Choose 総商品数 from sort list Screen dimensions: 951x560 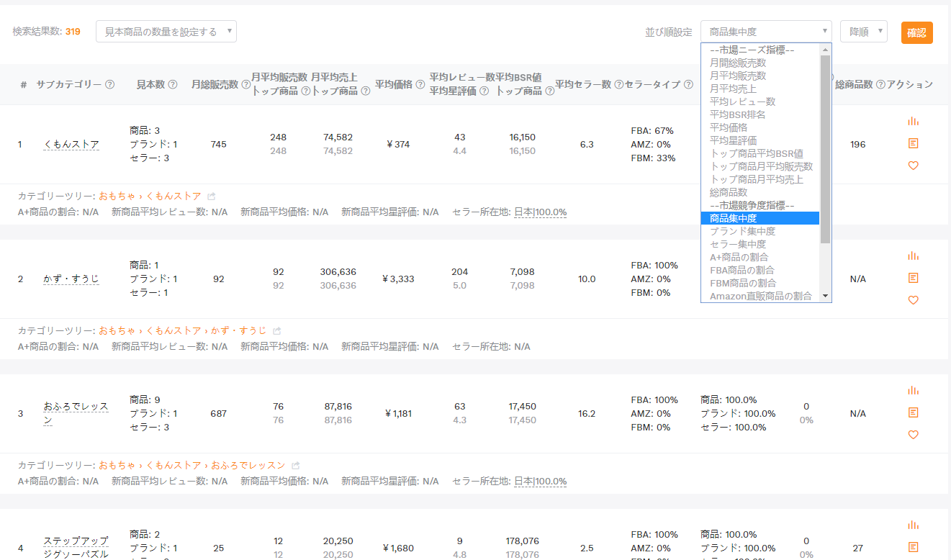pos(760,192)
